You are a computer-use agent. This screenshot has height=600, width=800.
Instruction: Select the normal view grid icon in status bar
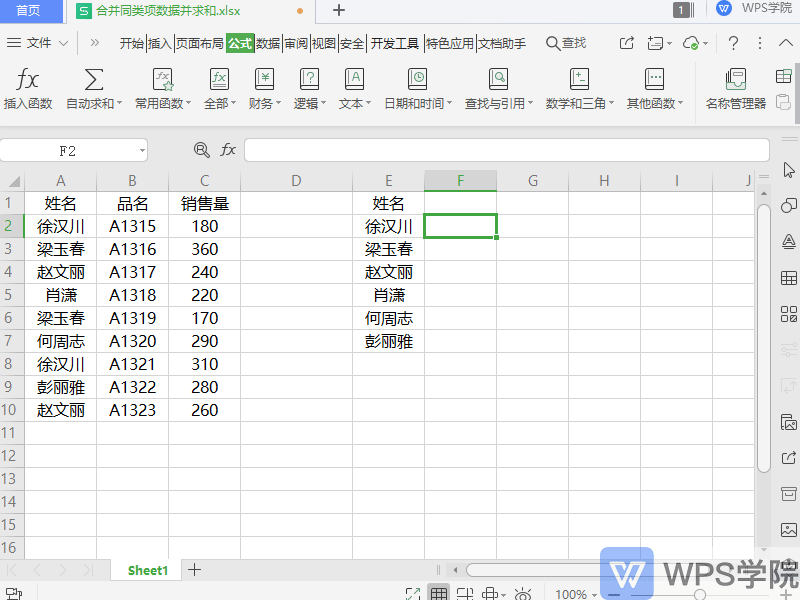click(439, 593)
